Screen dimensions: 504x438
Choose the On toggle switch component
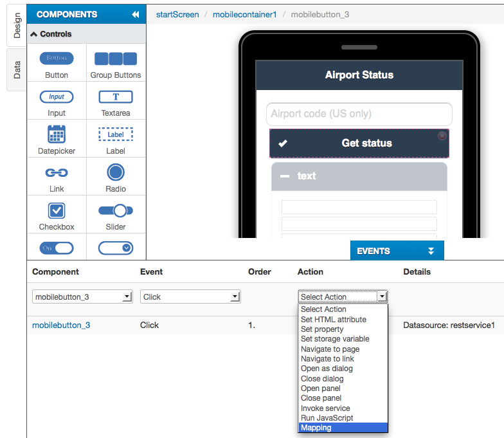point(57,248)
